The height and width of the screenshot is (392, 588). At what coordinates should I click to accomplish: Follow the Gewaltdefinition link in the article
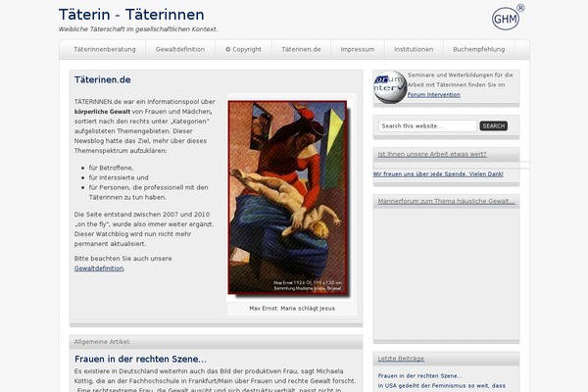click(x=99, y=269)
